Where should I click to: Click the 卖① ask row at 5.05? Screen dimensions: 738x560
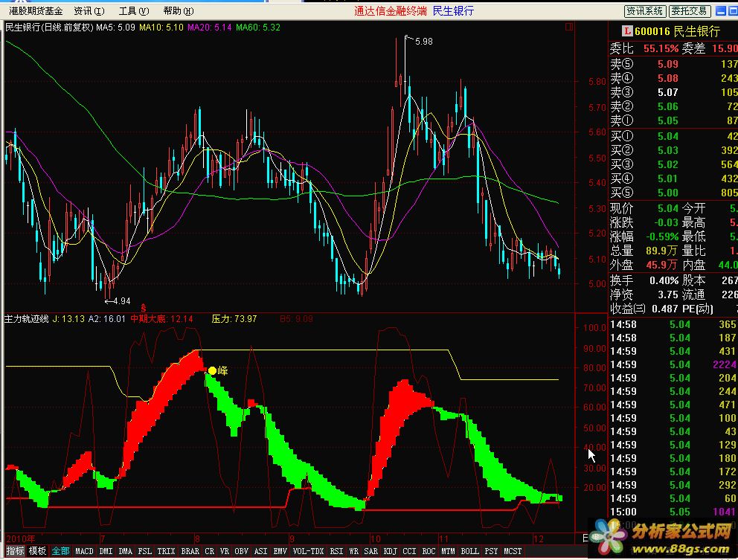click(673, 120)
